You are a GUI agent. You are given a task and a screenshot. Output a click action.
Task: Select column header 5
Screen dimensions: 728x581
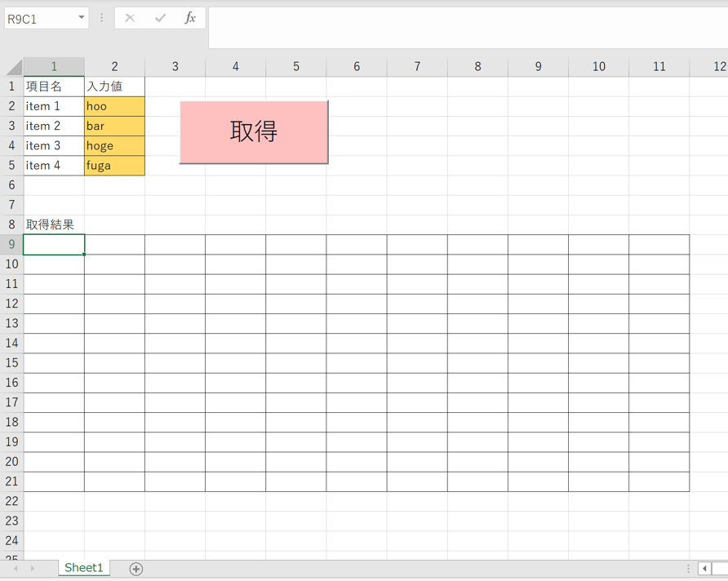[x=295, y=67]
